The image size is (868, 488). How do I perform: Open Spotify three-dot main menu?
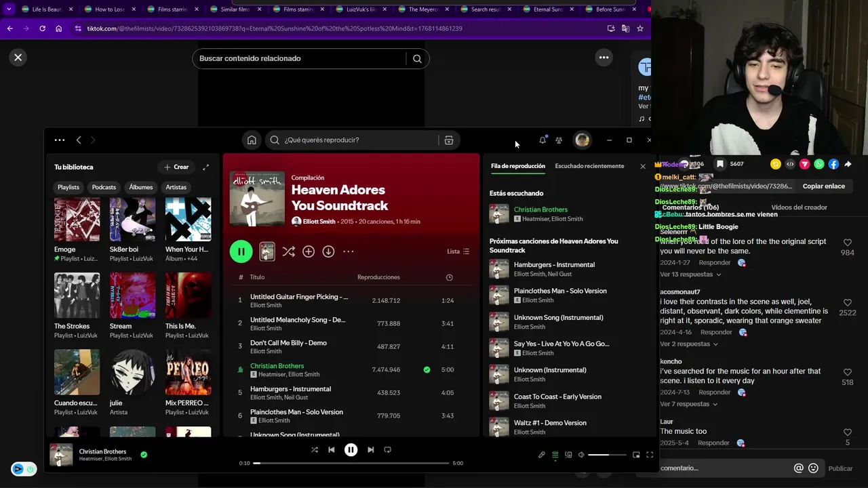coord(60,140)
